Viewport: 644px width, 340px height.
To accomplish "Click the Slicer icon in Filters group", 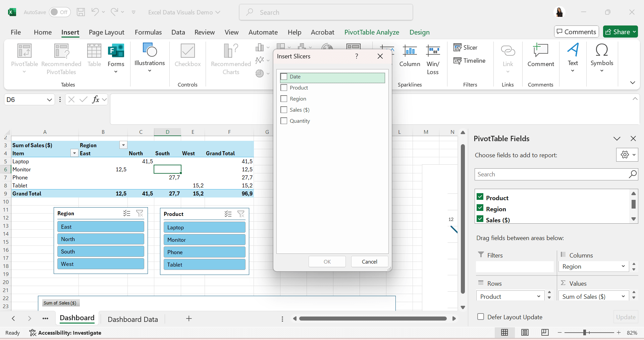I will (x=458, y=48).
